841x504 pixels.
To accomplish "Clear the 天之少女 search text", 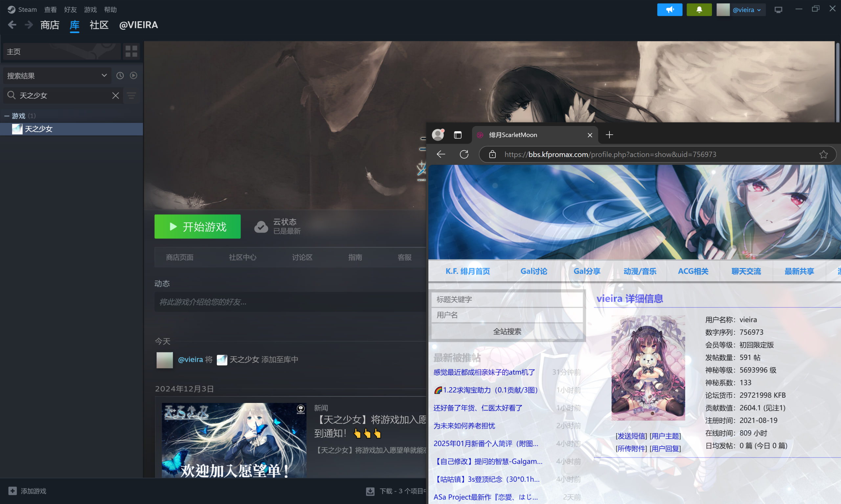I will pyautogui.click(x=116, y=95).
